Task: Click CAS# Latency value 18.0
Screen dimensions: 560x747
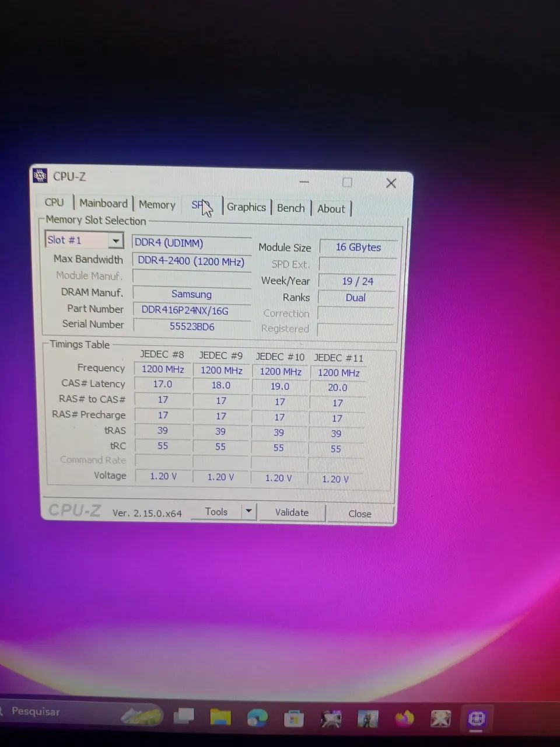Action: point(221,385)
